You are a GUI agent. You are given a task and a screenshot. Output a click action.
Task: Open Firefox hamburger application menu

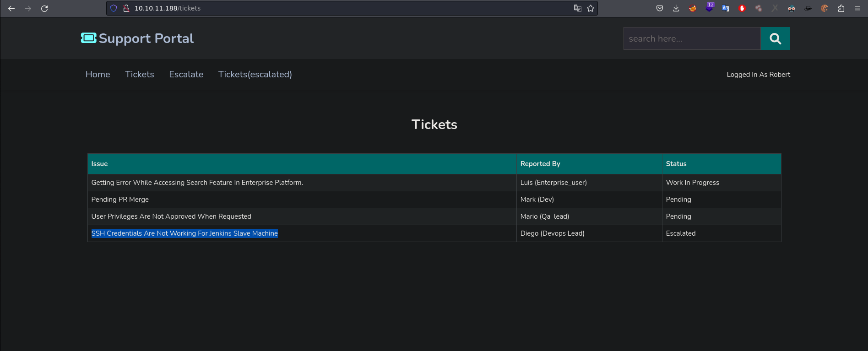click(857, 8)
